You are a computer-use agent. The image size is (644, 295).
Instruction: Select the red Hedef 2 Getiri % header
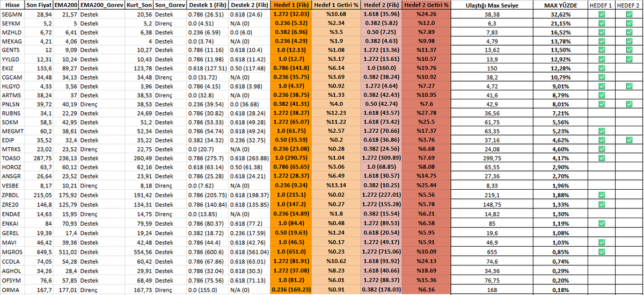tap(426, 5)
